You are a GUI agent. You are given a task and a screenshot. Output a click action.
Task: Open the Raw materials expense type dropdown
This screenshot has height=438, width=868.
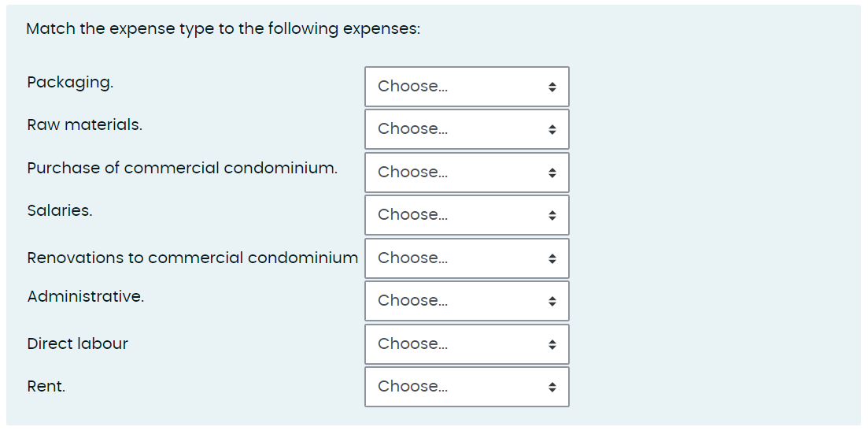467,129
